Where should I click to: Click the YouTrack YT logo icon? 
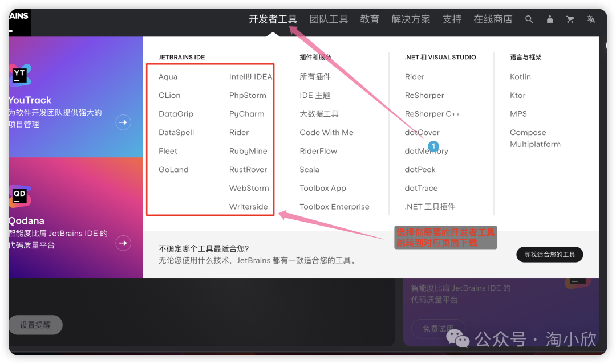point(19,75)
